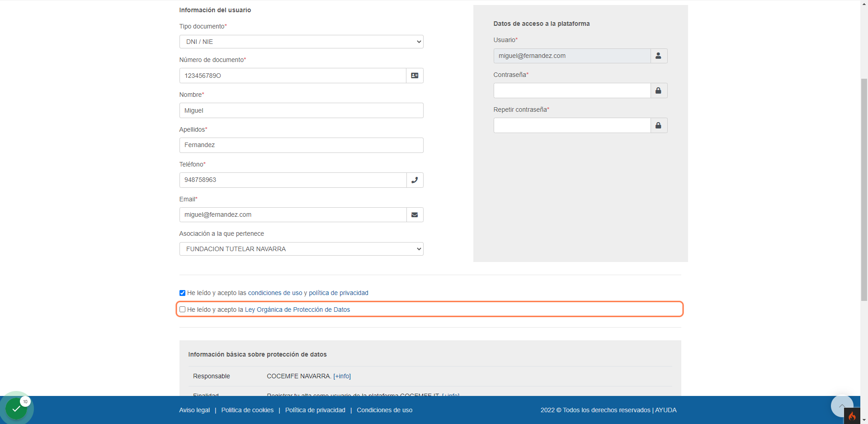Click the AYUDA link in footer
The height and width of the screenshot is (424, 868).
tap(666, 410)
